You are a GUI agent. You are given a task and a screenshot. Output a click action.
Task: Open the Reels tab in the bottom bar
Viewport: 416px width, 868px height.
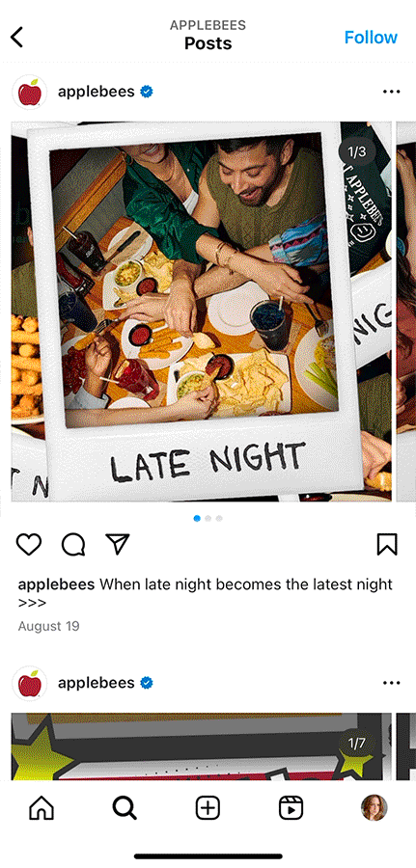pos(291,808)
